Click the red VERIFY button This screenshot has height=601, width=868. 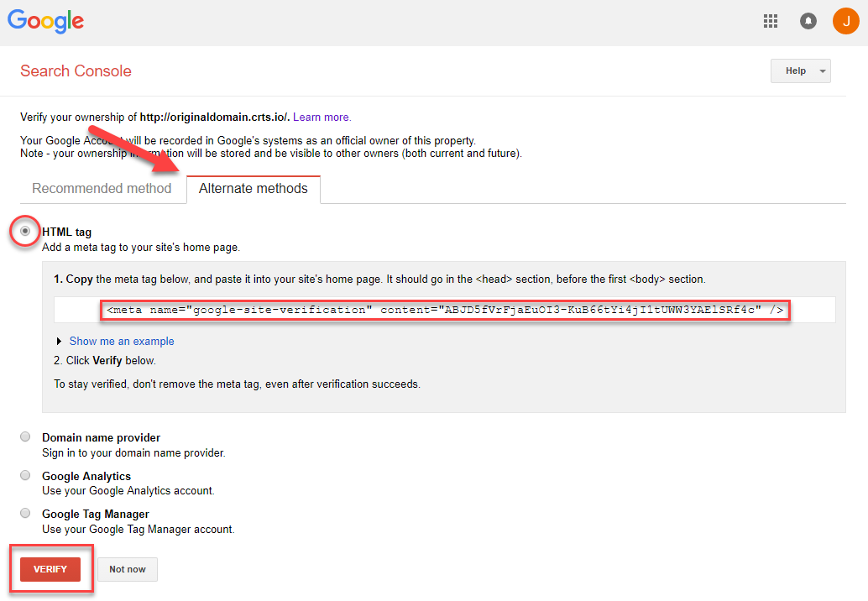50,569
